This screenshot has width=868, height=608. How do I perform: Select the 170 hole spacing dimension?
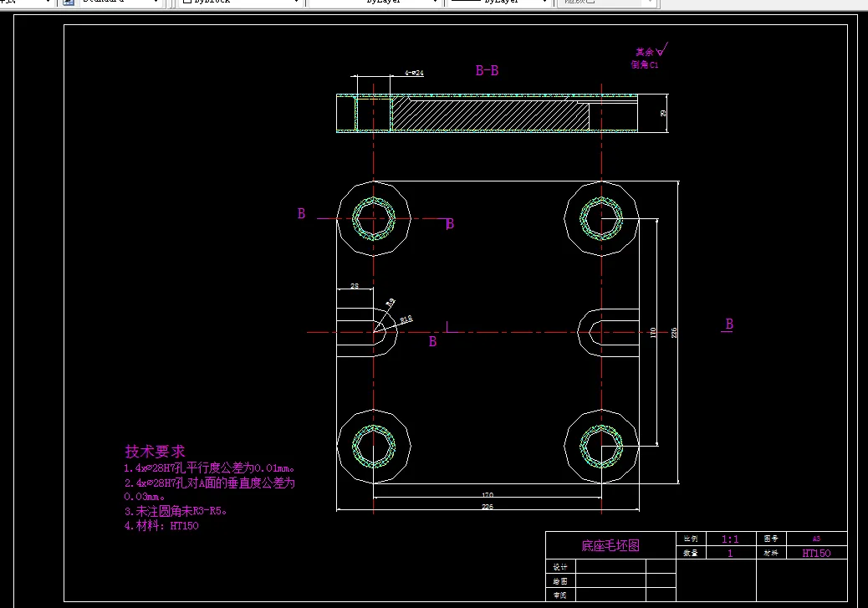[488, 495]
